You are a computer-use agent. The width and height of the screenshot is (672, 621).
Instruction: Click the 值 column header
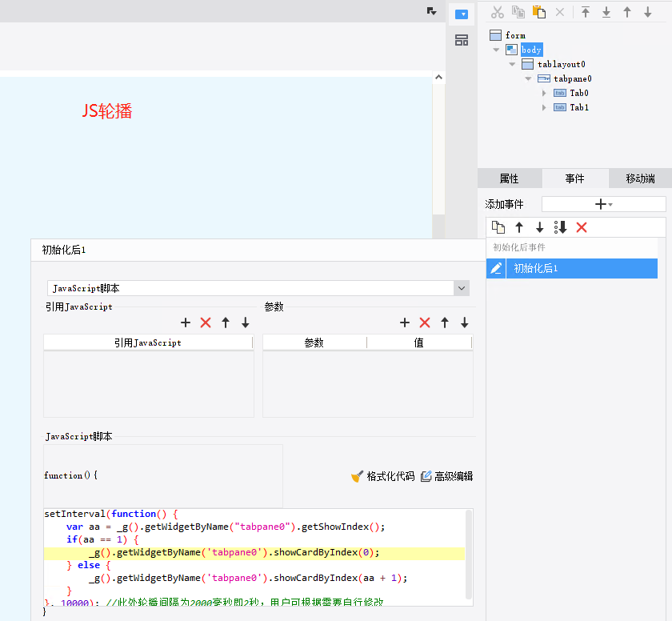click(418, 343)
